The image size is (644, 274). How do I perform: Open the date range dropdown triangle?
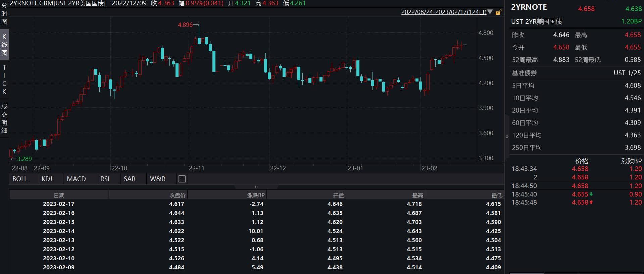coord(490,12)
